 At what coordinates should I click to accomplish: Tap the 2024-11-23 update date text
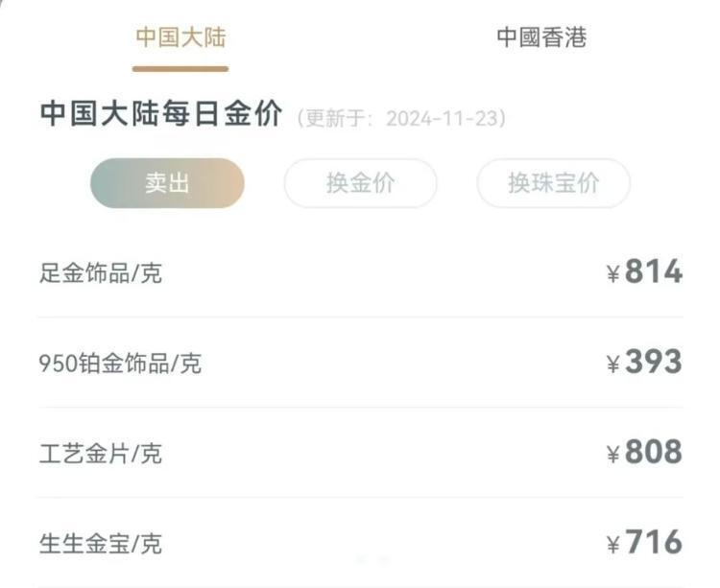(x=444, y=119)
